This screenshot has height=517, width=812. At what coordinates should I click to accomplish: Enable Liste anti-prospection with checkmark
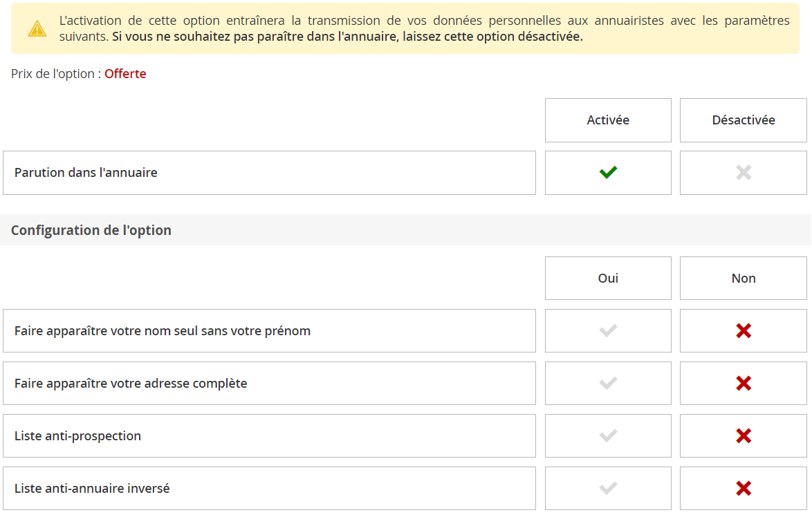608,436
